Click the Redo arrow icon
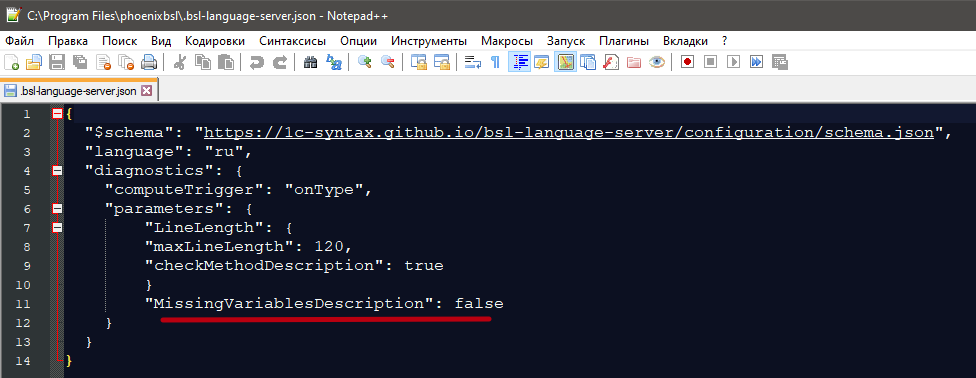This screenshot has height=378, width=976. click(x=279, y=62)
